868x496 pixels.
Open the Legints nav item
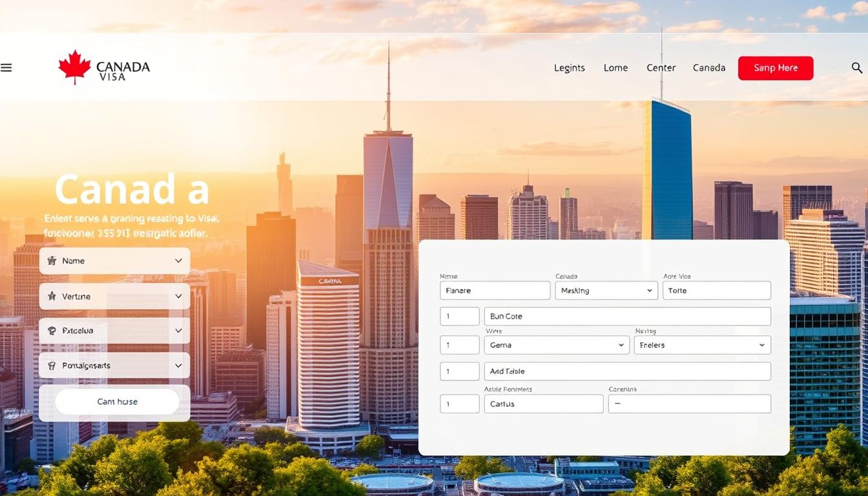coord(569,68)
